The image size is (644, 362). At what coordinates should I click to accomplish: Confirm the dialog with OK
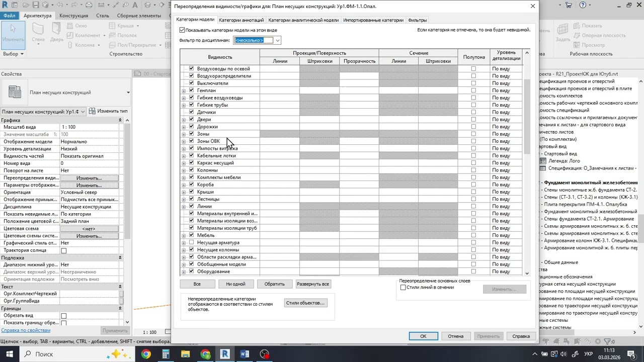(x=423, y=336)
